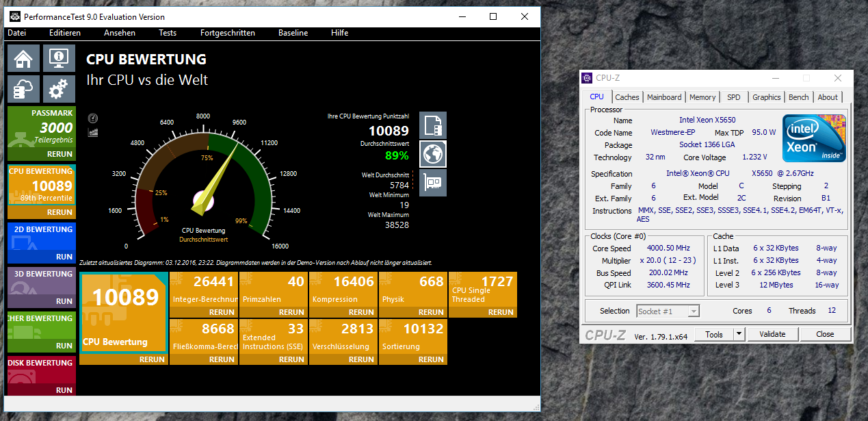Click the Validate button in CPU-Z
The width and height of the screenshot is (868, 421).
point(772,334)
